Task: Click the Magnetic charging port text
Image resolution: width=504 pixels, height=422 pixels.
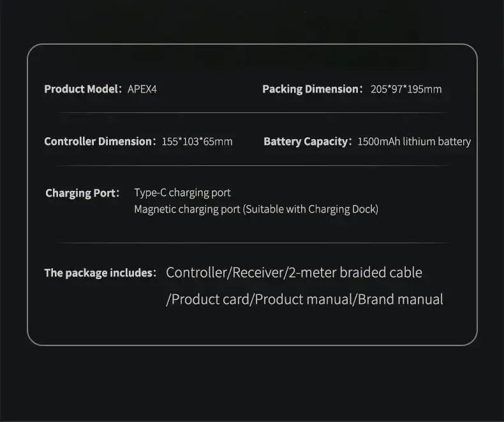Action: pos(187,209)
